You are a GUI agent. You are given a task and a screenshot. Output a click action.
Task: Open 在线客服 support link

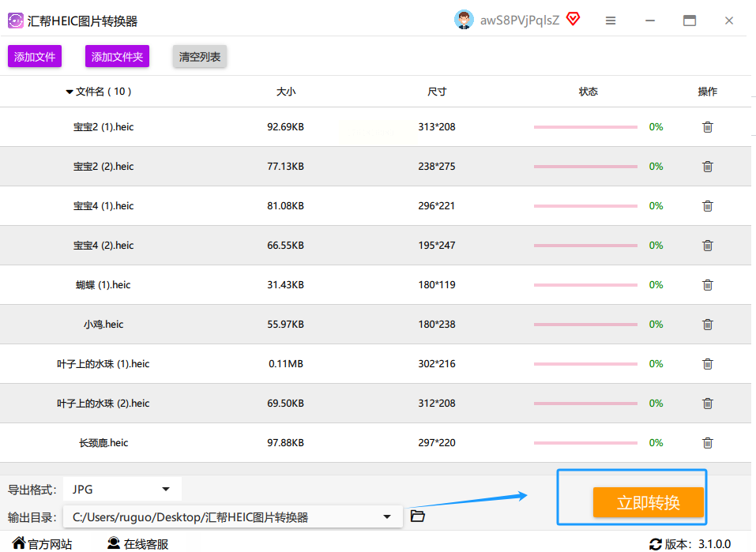[138, 544]
